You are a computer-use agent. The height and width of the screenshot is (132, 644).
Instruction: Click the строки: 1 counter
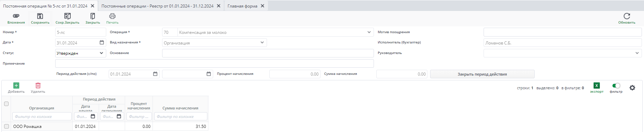point(525,88)
